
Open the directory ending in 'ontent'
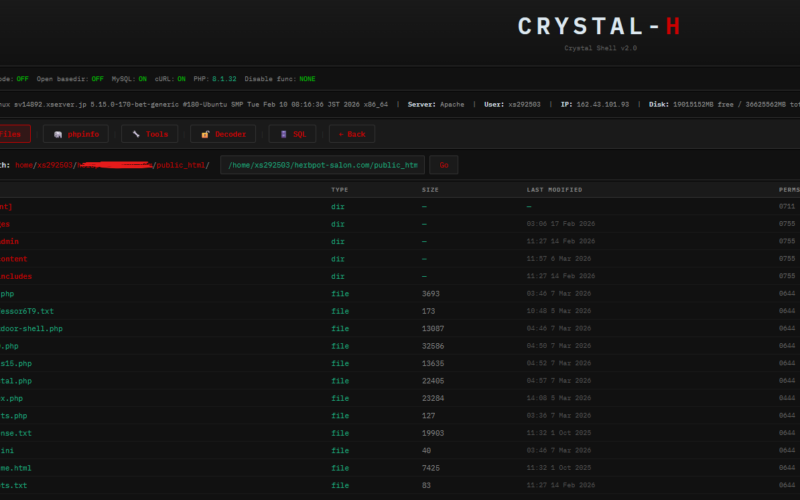click(14, 259)
